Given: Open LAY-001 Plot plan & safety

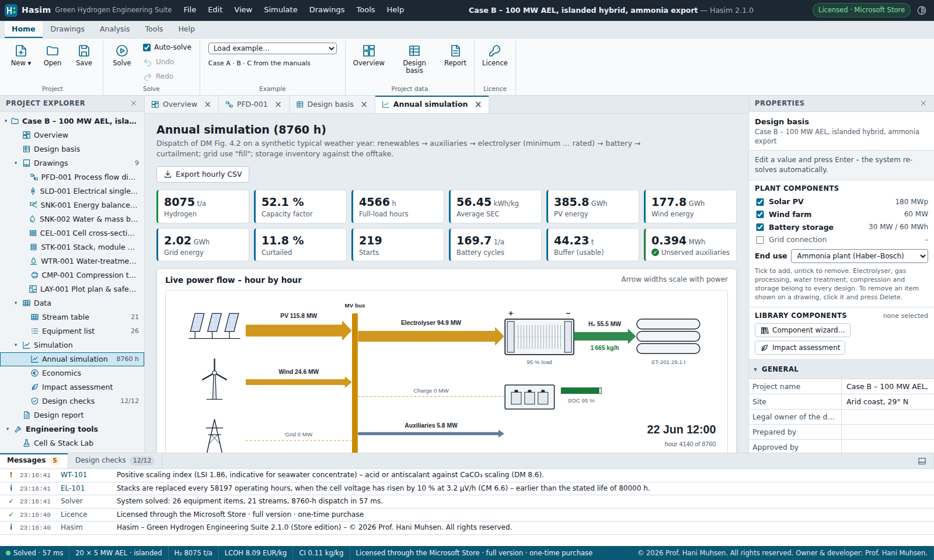Looking at the screenshot, I should click(83, 289).
